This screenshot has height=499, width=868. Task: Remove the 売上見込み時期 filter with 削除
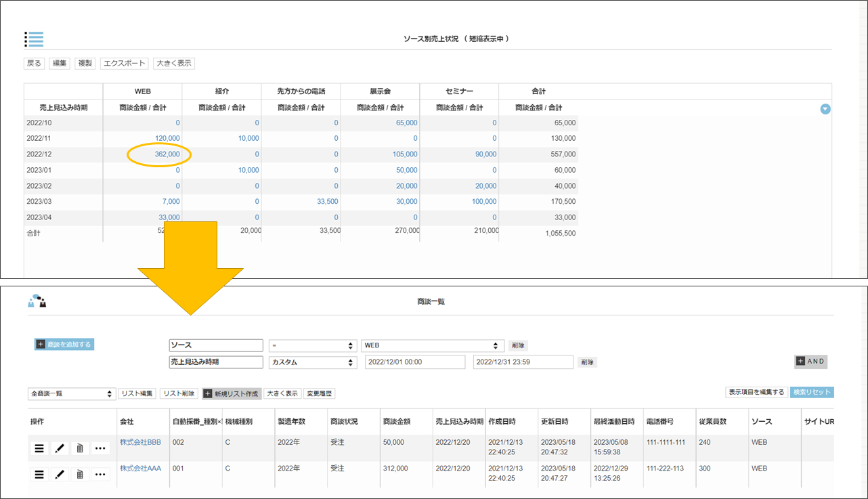point(587,362)
